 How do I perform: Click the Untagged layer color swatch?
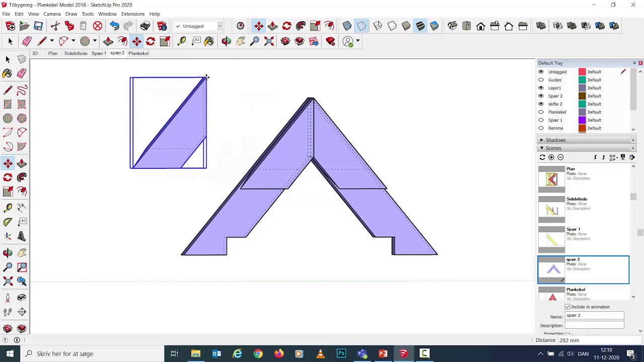pos(582,72)
